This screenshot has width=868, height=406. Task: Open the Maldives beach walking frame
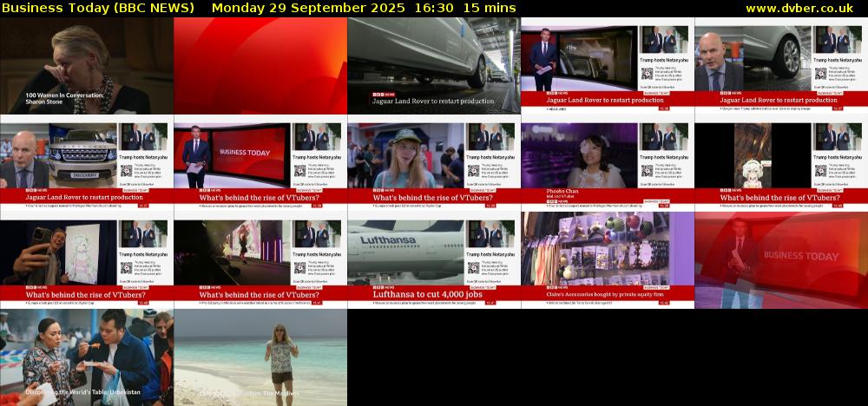pyautogui.click(x=260, y=357)
